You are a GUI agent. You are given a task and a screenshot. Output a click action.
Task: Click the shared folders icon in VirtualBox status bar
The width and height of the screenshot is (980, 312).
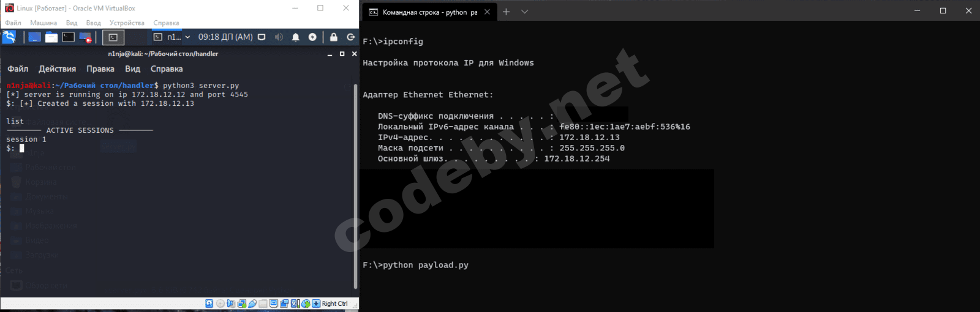(263, 303)
